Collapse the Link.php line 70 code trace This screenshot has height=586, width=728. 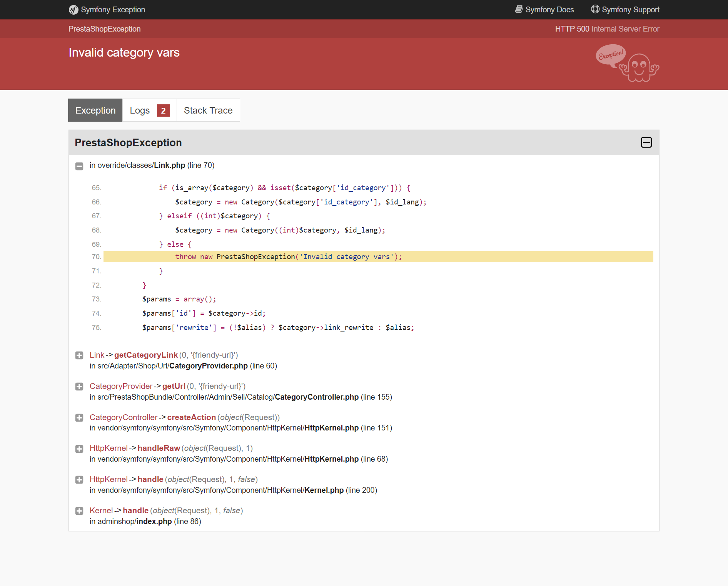click(79, 166)
